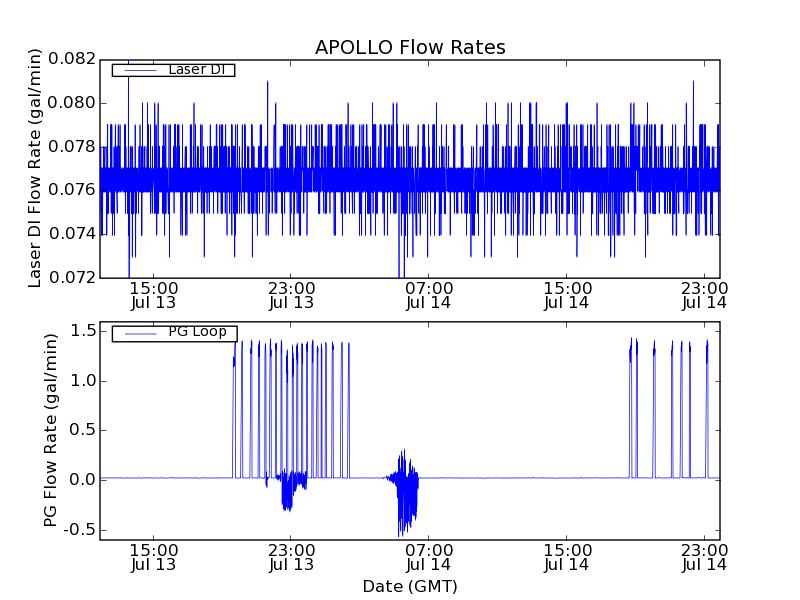
Task: Click '07:00 Jul 14' tick under Laser DI plot
Action: (x=429, y=295)
